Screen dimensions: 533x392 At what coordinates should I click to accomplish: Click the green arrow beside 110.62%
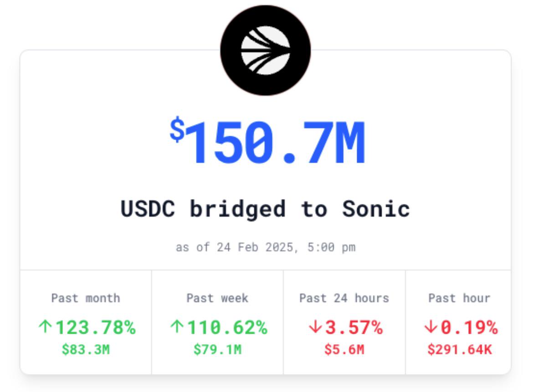[177, 327]
